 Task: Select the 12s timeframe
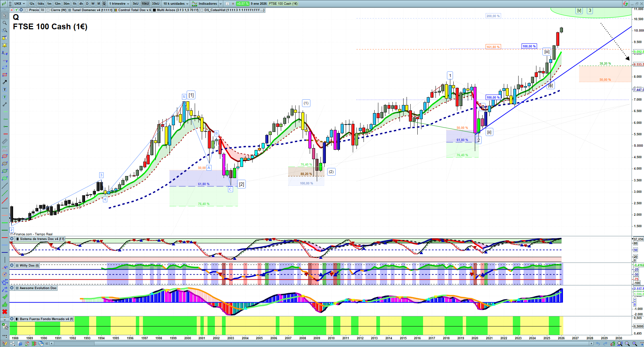coord(32,4)
